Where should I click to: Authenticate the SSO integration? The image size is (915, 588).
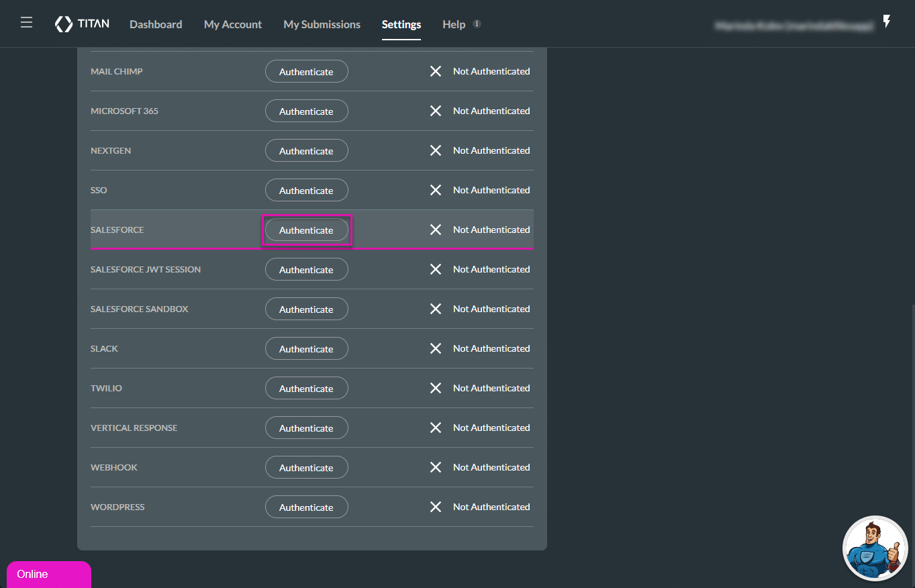tap(306, 190)
